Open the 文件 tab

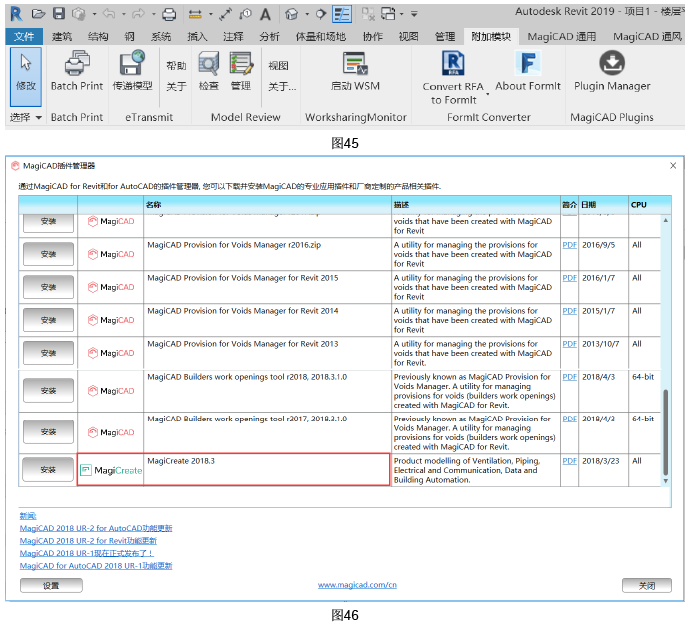(24, 37)
